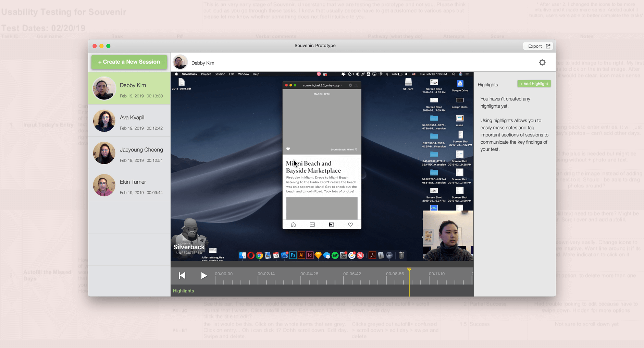Click the share icon in the souvenir window

tap(357, 85)
